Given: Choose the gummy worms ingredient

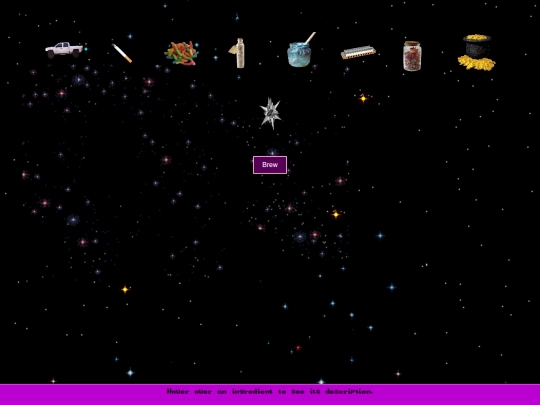Looking at the screenshot, I should 181,53.
